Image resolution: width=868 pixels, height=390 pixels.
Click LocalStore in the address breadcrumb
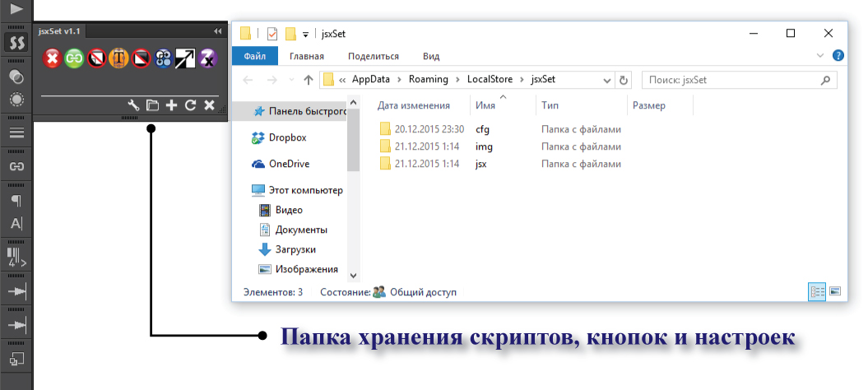coord(490,79)
